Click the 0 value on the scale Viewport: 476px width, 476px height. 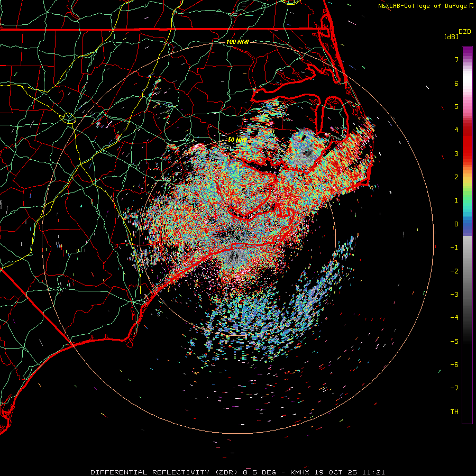tap(456, 224)
